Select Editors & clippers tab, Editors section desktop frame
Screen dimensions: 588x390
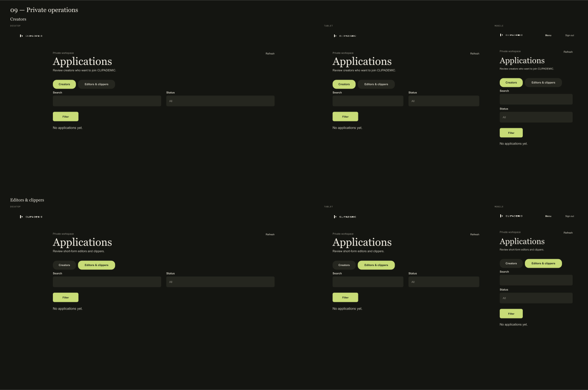point(96,265)
